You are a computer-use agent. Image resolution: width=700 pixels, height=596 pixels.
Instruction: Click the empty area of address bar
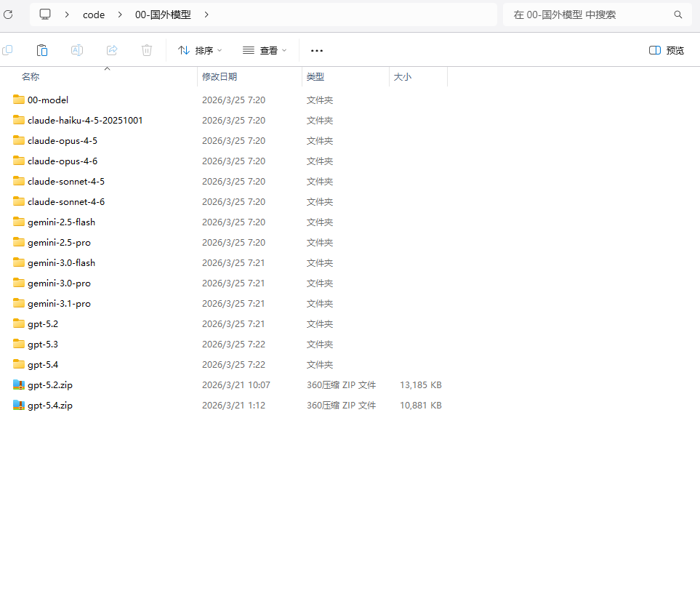click(x=353, y=15)
